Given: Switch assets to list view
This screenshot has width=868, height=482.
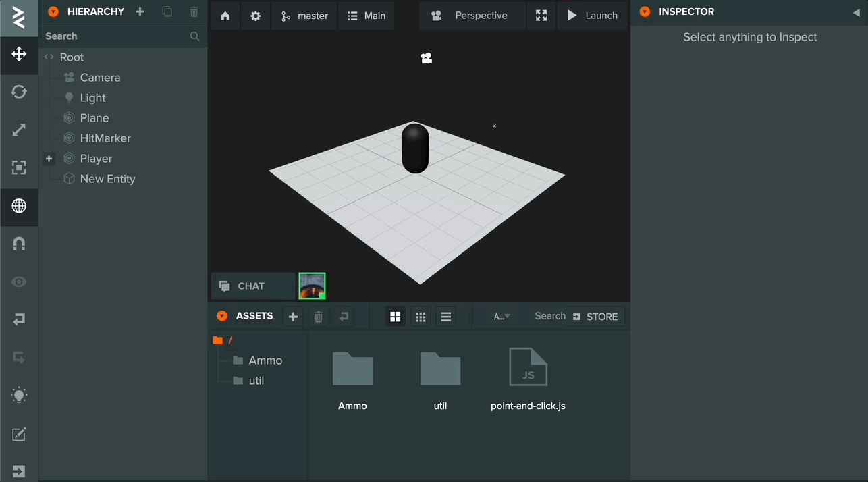Looking at the screenshot, I should (445, 317).
